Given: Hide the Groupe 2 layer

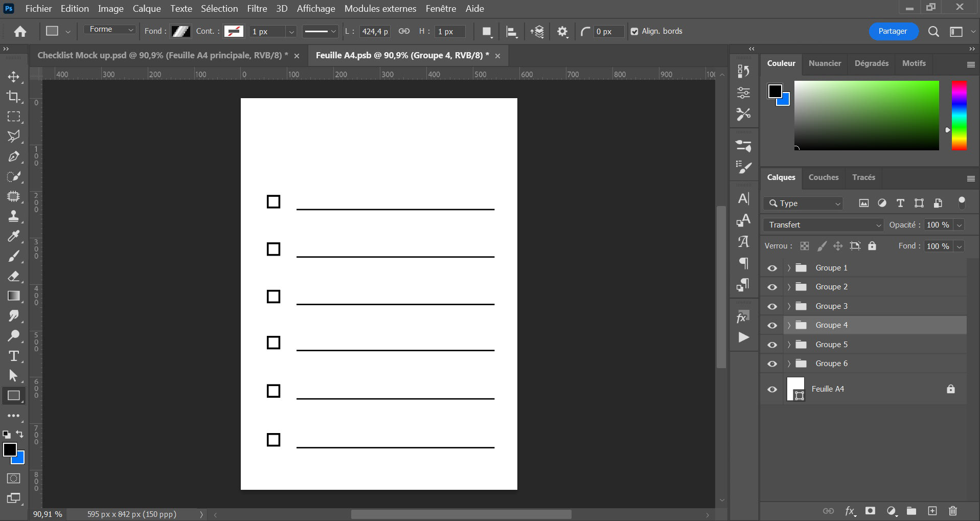Looking at the screenshot, I should pyautogui.click(x=772, y=287).
